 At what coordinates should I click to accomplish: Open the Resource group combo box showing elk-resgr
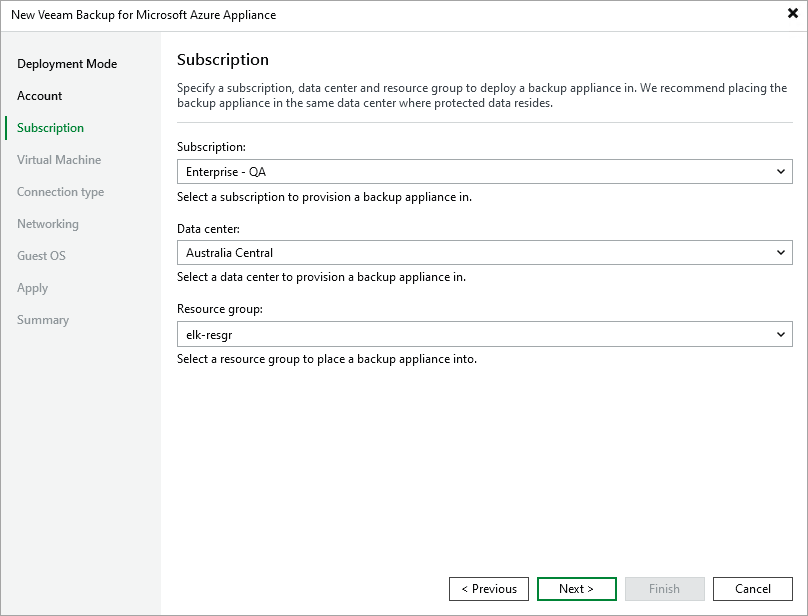(484, 335)
